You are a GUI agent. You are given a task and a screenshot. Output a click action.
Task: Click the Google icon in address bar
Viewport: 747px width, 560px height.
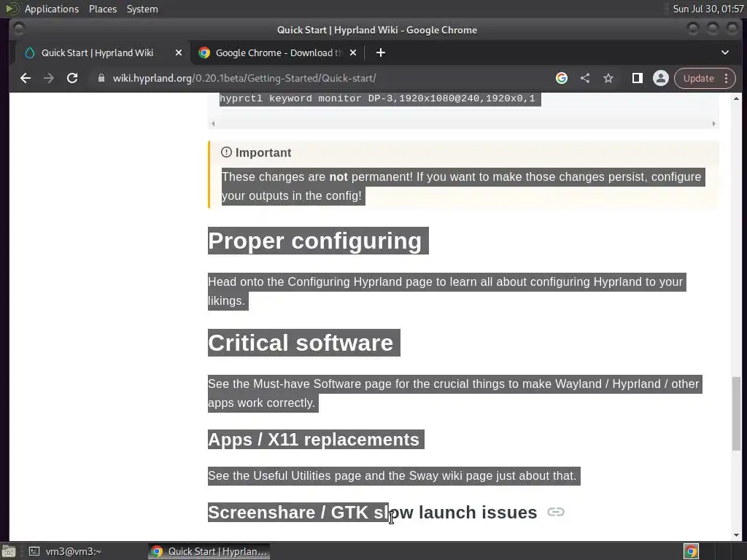click(562, 78)
